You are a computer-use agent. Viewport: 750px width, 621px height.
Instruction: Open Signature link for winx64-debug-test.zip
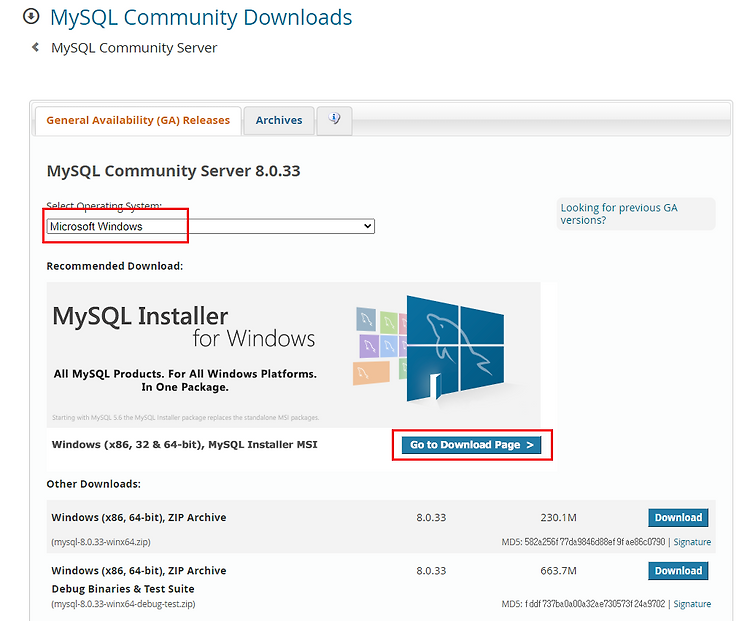pyautogui.click(x=692, y=604)
